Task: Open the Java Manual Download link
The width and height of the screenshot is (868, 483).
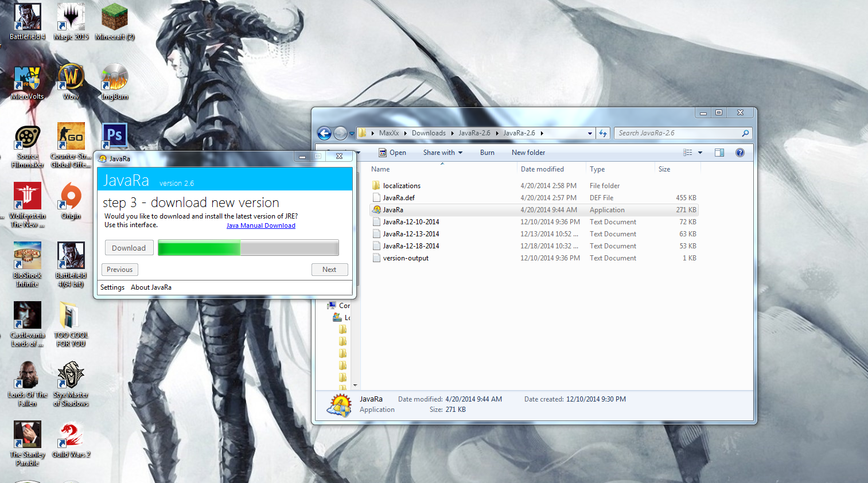Action: pos(261,225)
